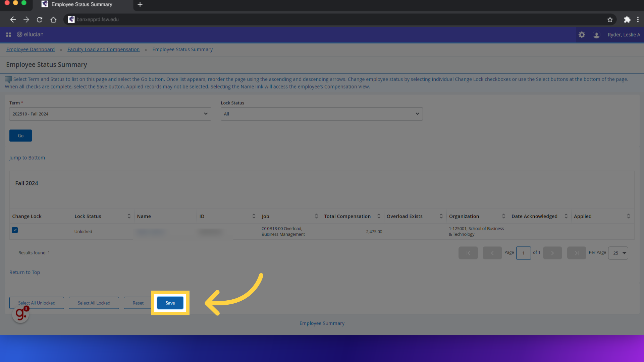Screen dimensions: 644x362
Task: Click the Page number input field
Action: click(523, 252)
